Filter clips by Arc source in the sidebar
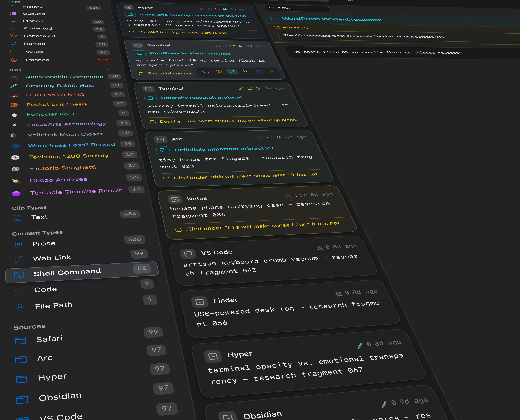The width and height of the screenshot is (520, 420). (45, 358)
